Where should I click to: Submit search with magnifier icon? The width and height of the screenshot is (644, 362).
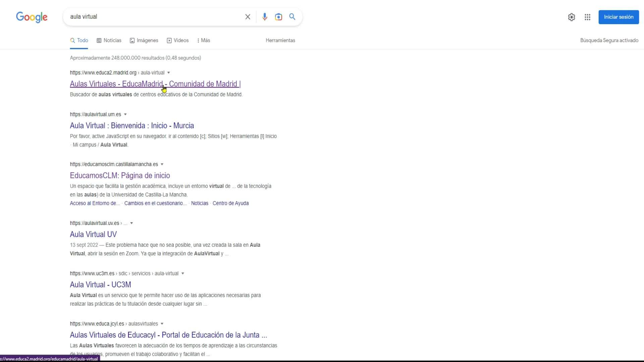pos(292,17)
